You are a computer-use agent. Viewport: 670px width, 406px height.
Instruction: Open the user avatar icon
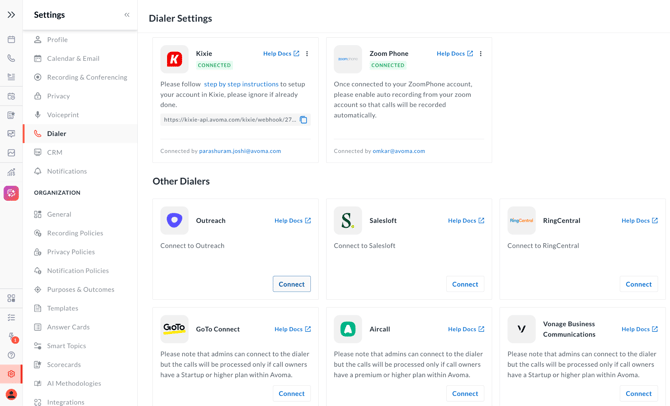[x=11, y=394]
